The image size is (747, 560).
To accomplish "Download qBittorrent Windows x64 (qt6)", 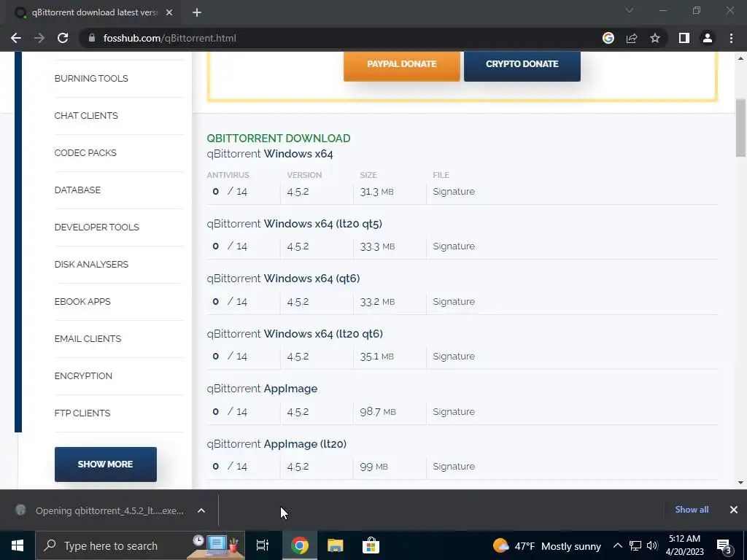I will coord(284,279).
